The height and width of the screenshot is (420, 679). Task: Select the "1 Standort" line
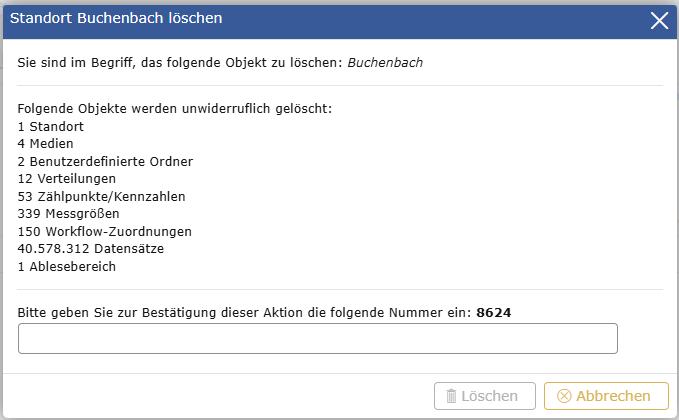(50, 127)
